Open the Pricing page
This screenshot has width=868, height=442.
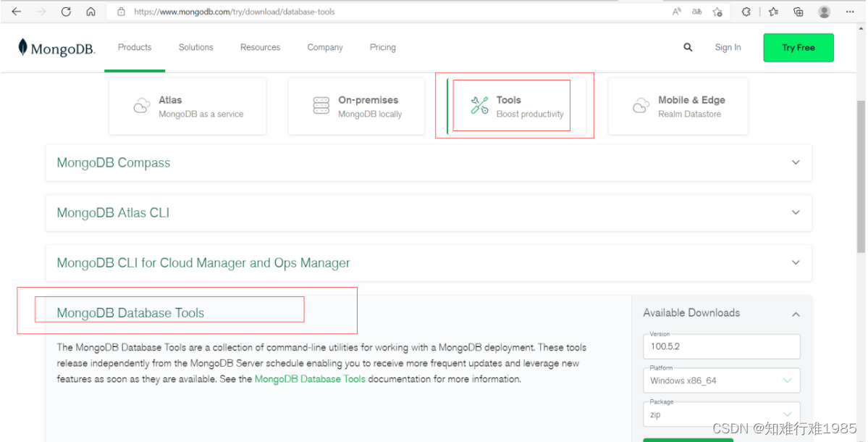click(x=382, y=48)
